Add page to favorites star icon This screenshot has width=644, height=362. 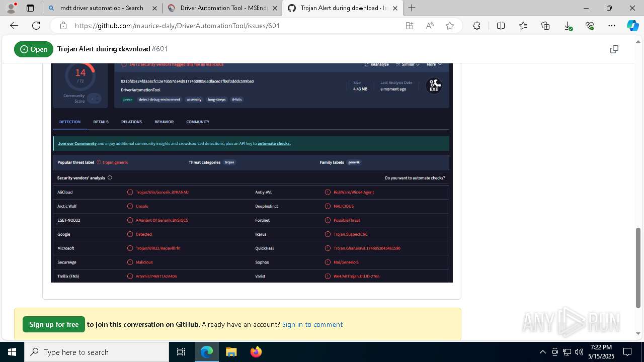(x=450, y=26)
